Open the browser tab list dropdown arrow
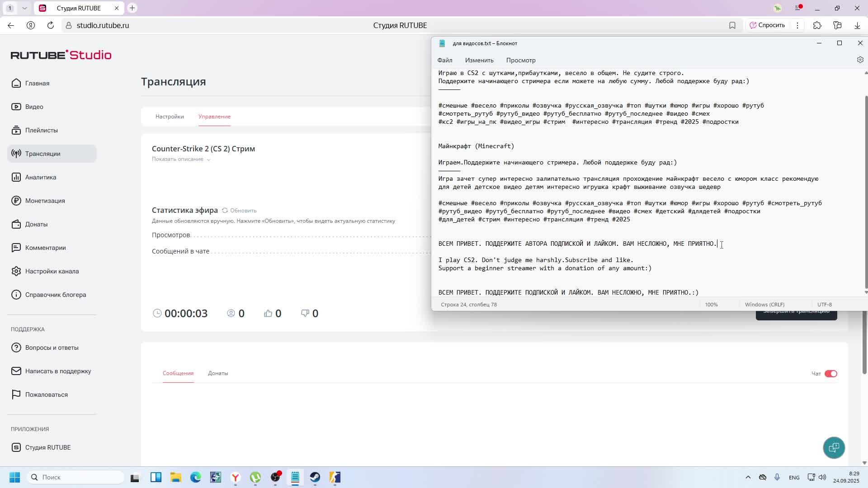This screenshot has height=488, width=868. [24, 8]
